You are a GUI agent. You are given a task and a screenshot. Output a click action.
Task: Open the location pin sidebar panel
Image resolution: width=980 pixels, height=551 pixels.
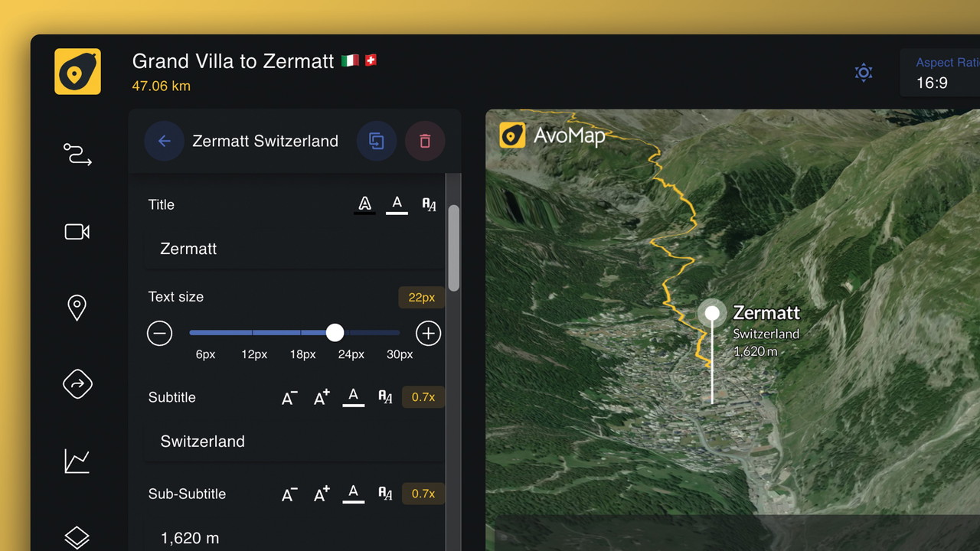(77, 308)
